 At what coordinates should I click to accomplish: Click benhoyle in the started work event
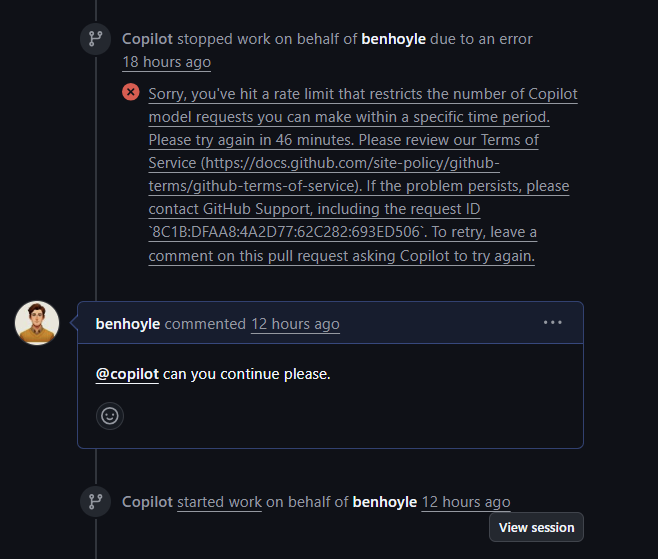[x=385, y=502]
